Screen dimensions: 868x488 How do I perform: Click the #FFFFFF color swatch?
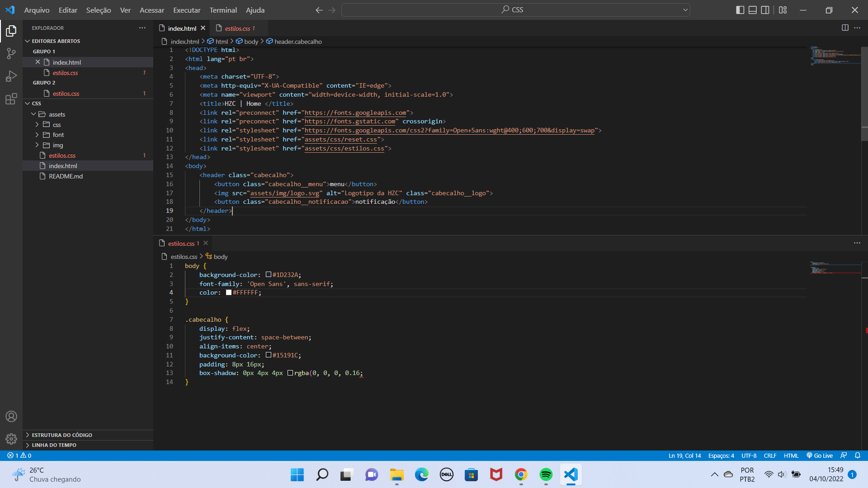pos(229,292)
